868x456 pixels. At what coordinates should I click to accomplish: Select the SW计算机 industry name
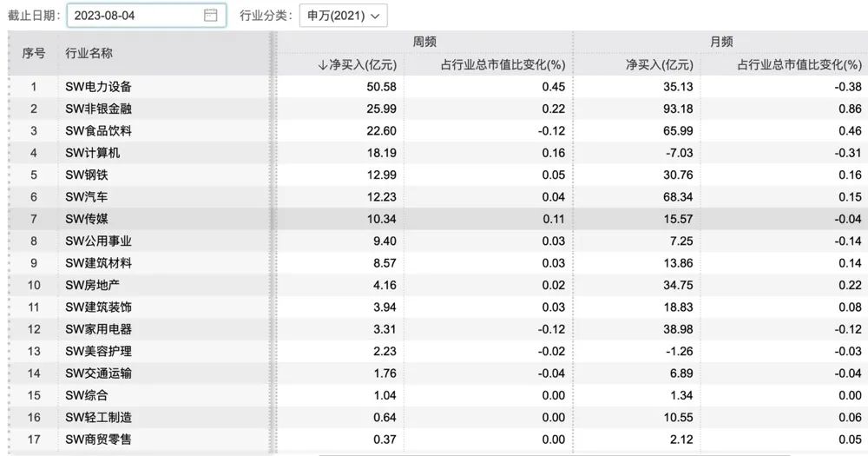tap(93, 153)
